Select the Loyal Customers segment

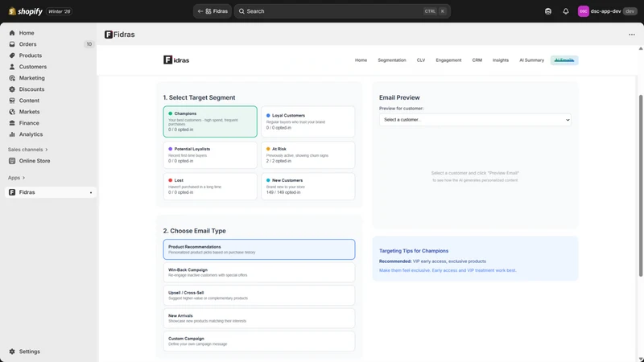point(308,121)
